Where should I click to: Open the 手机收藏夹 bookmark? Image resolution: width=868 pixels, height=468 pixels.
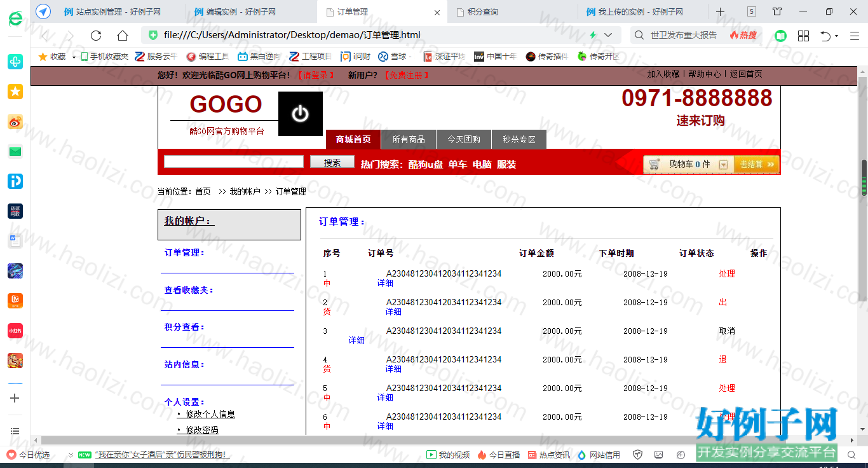(105, 57)
